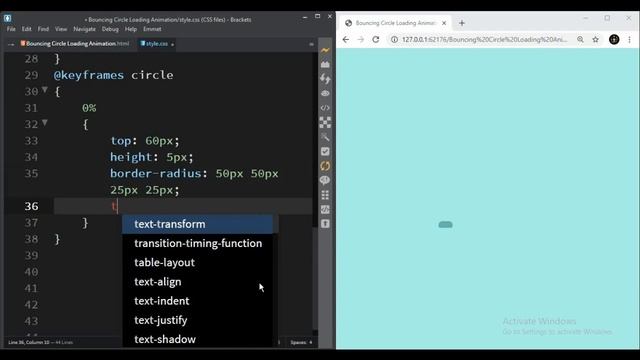The width and height of the screenshot is (640, 360).
Task: Bookmark this page with the star icon
Action: pyautogui.click(x=596, y=40)
